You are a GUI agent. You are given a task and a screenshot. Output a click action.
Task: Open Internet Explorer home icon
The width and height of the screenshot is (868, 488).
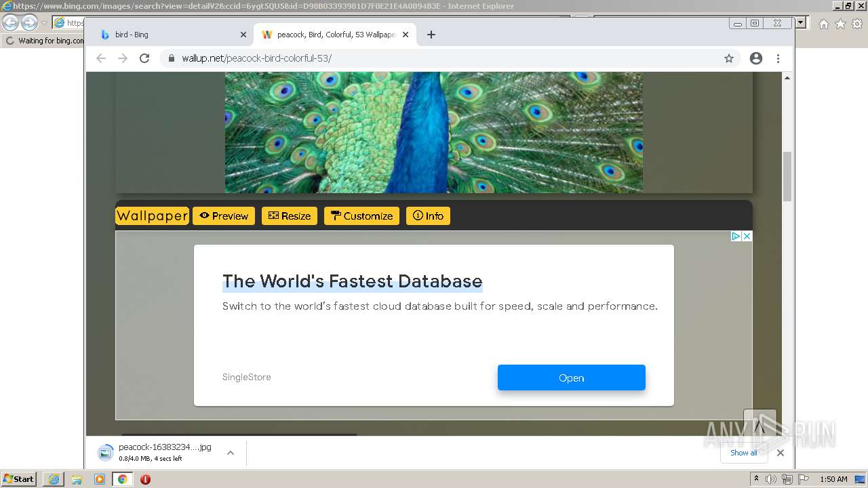[824, 24]
